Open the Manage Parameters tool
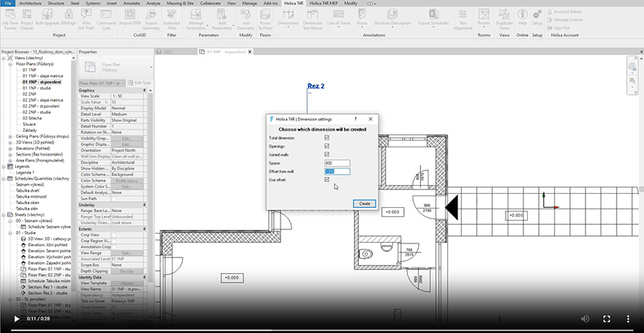Screen dimensions: 644x333 [x=196, y=19]
